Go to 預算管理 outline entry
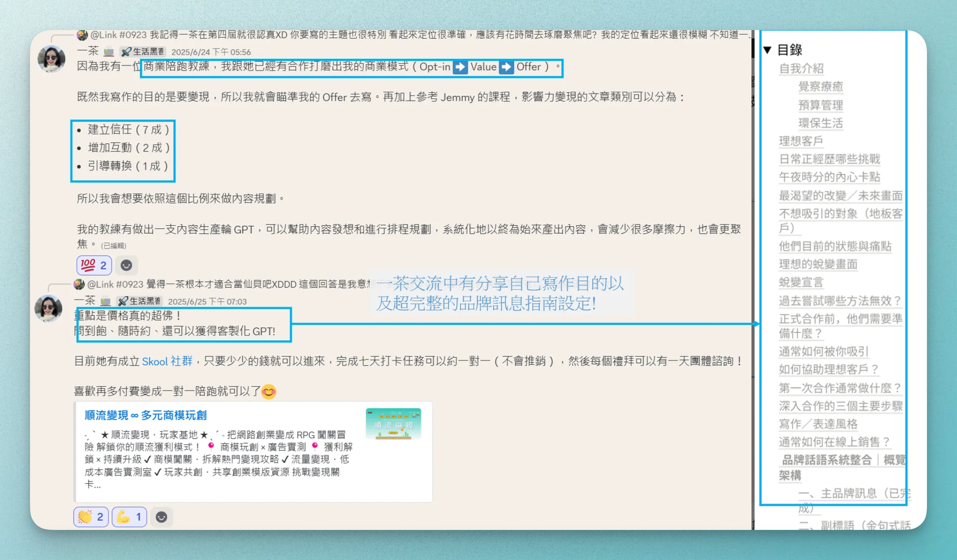957x560 pixels. (820, 105)
